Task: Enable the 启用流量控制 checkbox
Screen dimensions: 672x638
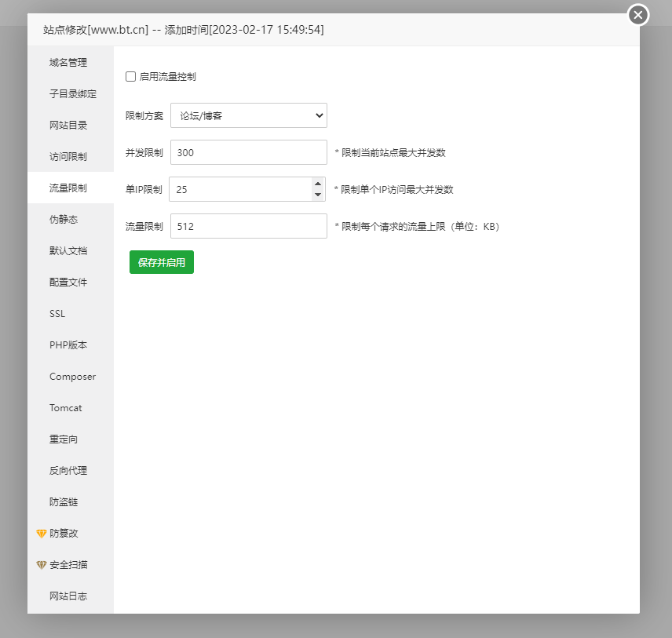Action: [131, 77]
